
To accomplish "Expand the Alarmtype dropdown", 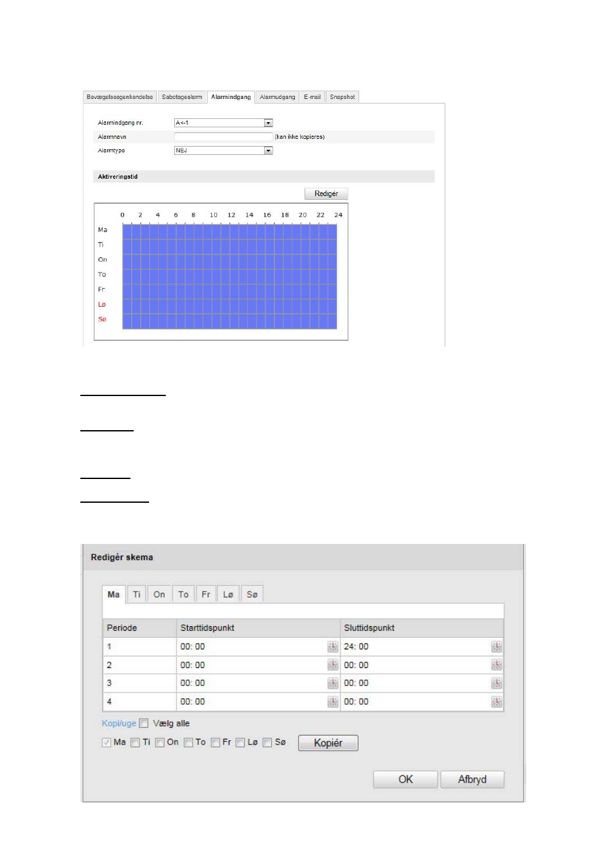I will 269,150.
